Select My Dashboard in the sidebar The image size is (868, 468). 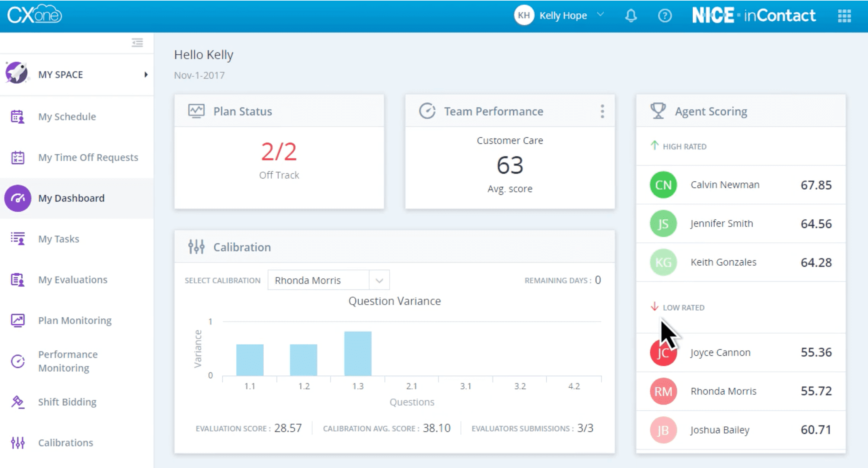point(72,198)
